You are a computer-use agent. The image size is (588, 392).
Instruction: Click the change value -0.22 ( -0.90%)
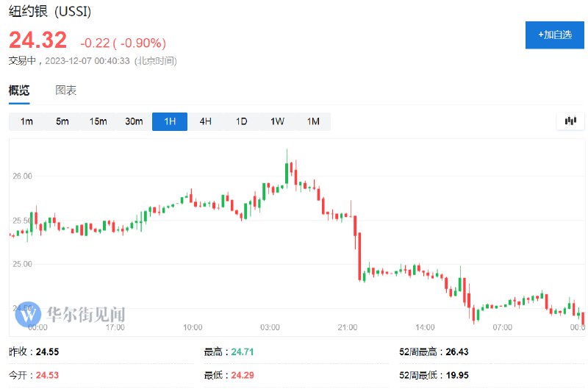123,43
